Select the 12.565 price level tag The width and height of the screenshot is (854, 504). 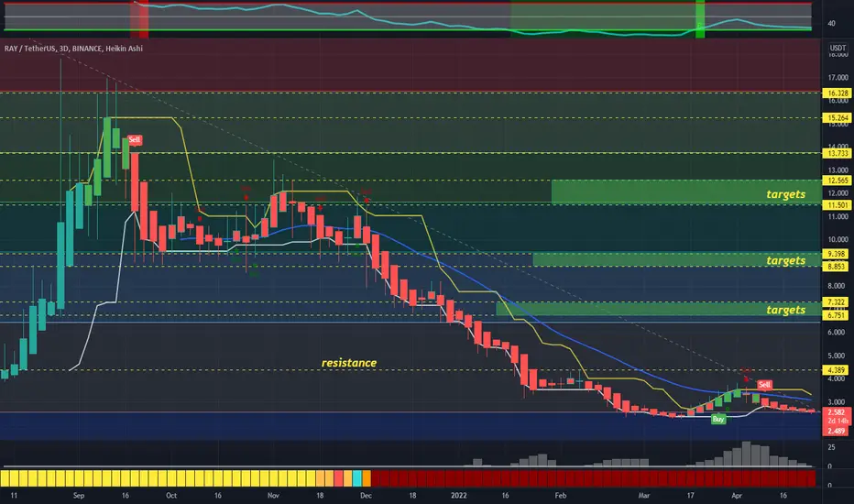[838, 181]
